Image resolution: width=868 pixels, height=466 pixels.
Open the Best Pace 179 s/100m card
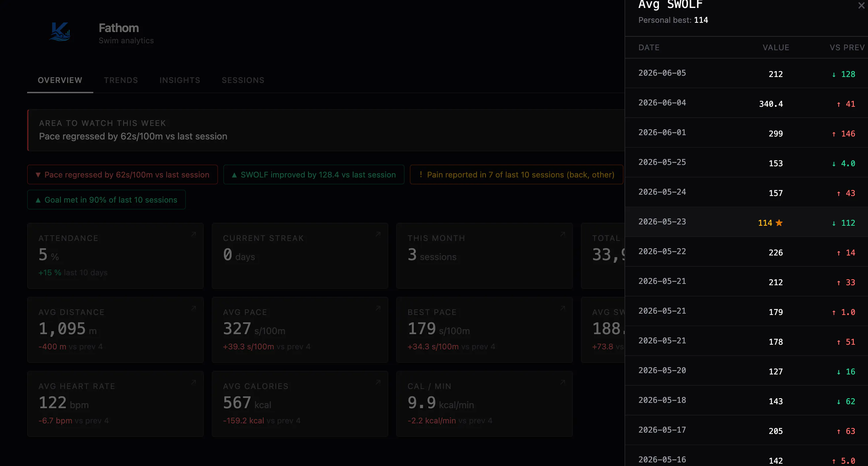pyautogui.click(x=485, y=330)
